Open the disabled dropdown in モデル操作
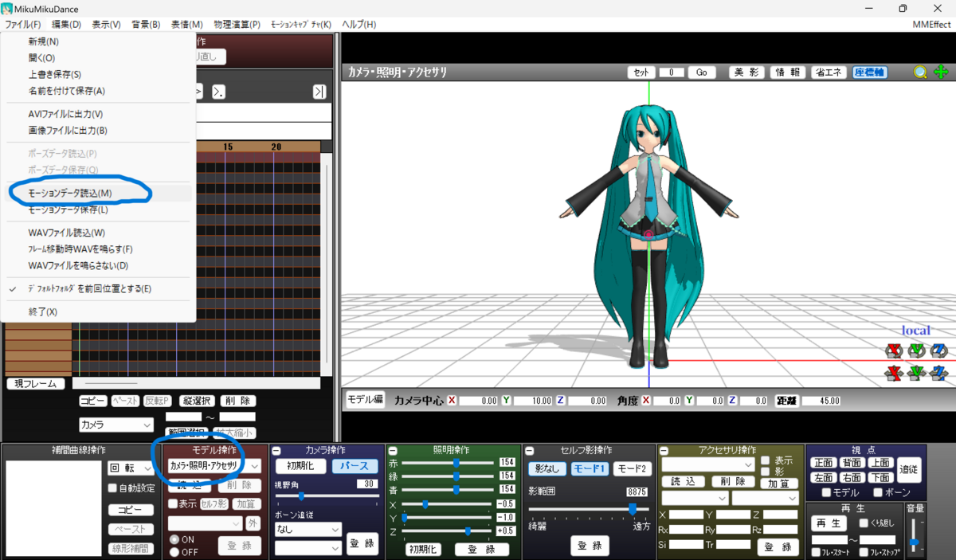956x560 pixels. coord(205,523)
